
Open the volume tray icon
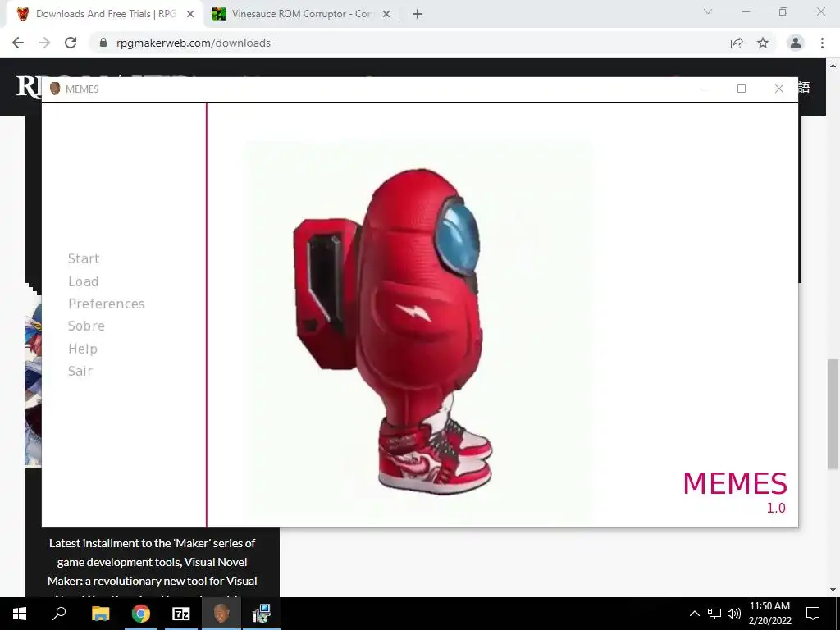734,614
